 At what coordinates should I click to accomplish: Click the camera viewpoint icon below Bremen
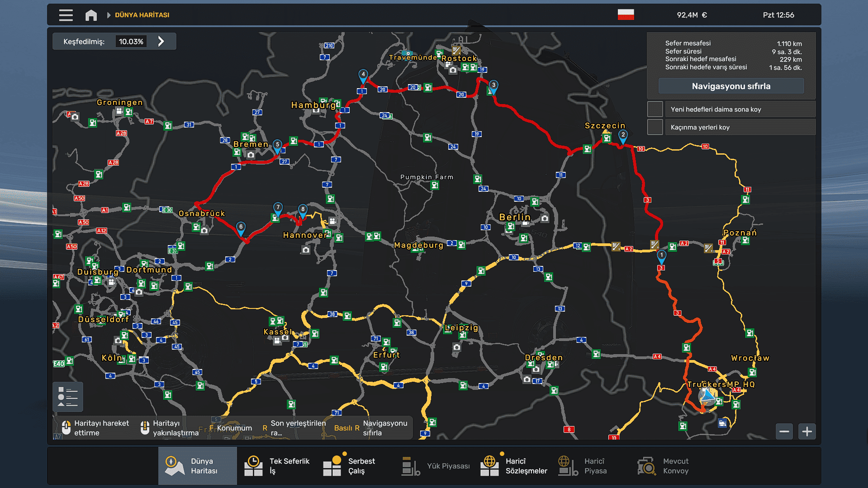[251, 155]
